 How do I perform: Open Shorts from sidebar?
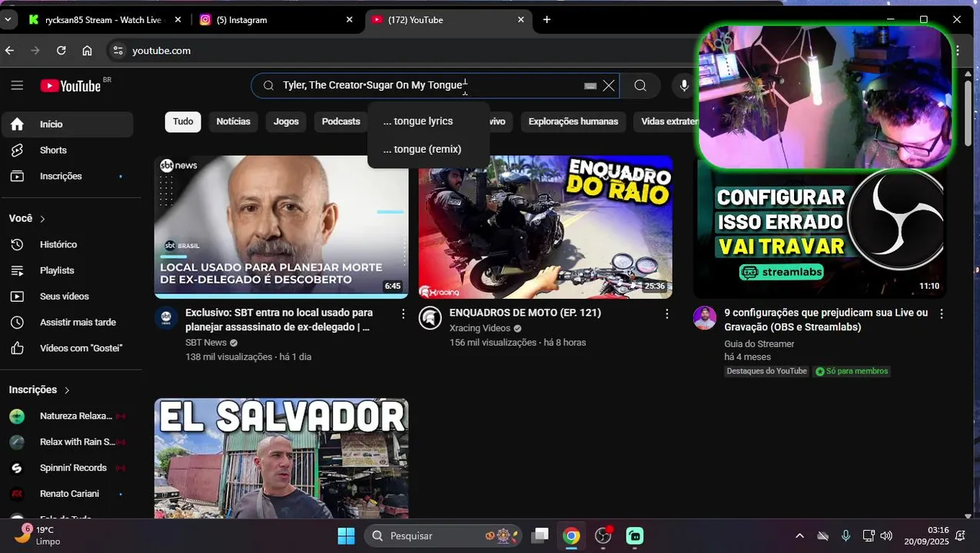pyautogui.click(x=67, y=151)
